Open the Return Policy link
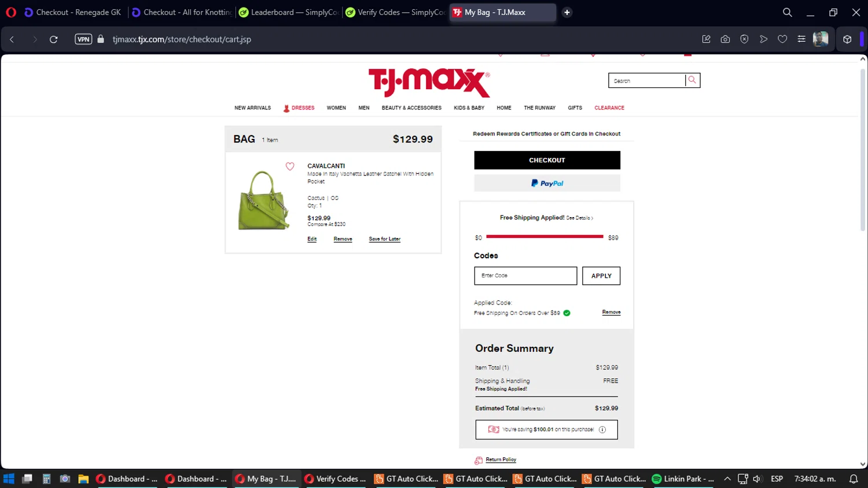This screenshot has width=868, height=488. pyautogui.click(x=501, y=460)
